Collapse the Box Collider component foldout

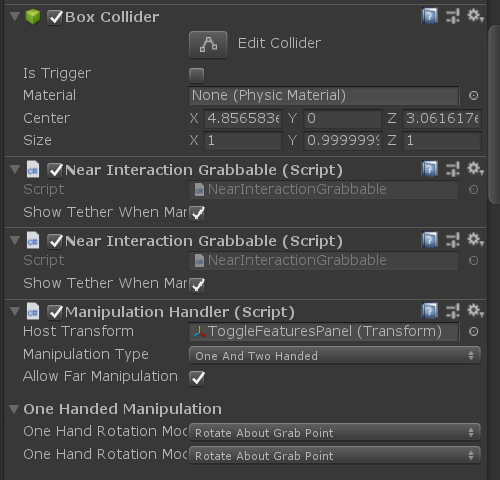coord(15,16)
